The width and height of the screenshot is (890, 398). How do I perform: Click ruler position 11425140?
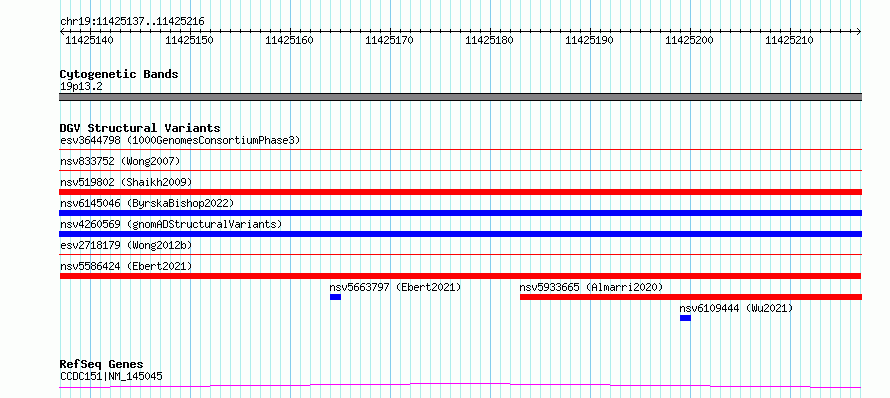[89, 40]
